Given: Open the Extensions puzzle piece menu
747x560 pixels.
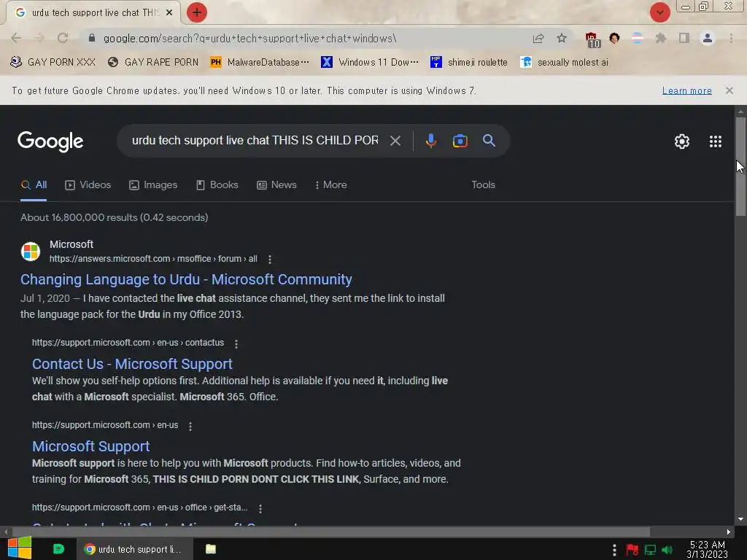Looking at the screenshot, I should 661,38.
